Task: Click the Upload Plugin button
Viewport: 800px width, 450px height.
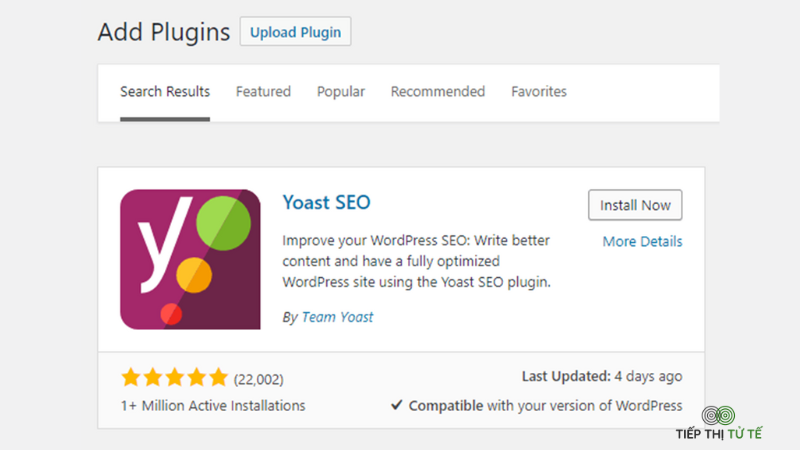Action: click(x=295, y=32)
